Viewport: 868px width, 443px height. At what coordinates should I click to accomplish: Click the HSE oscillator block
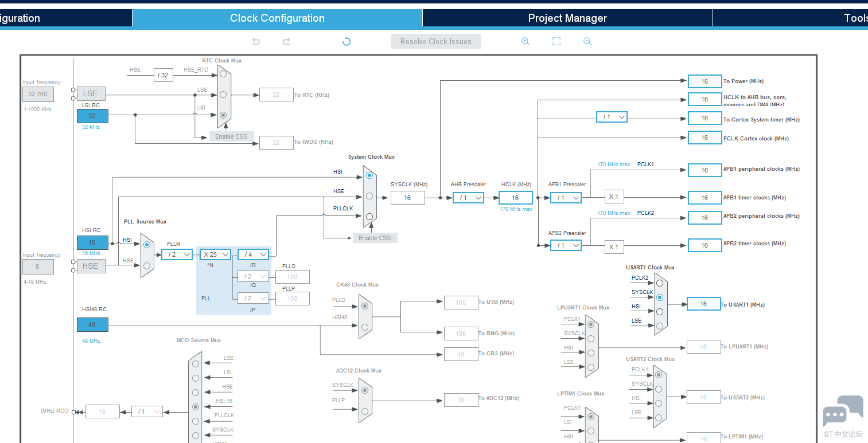pos(91,266)
